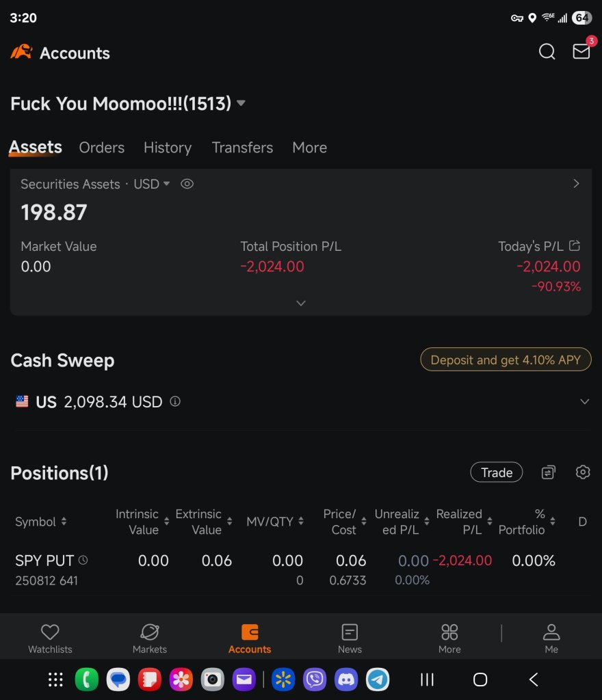
Task: Show Cash Sweep info circle icon
Action: pyautogui.click(x=175, y=401)
